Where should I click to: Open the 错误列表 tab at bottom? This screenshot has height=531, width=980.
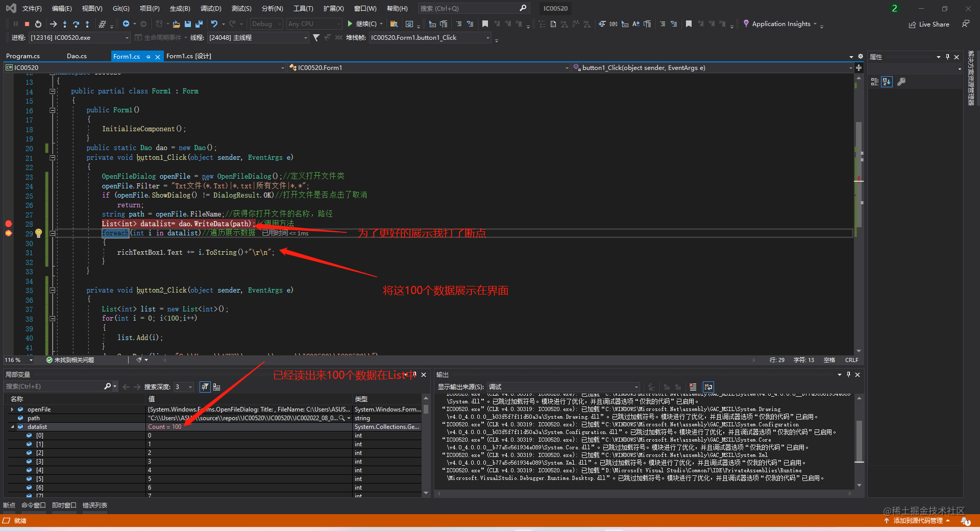[x=95, y=505]
